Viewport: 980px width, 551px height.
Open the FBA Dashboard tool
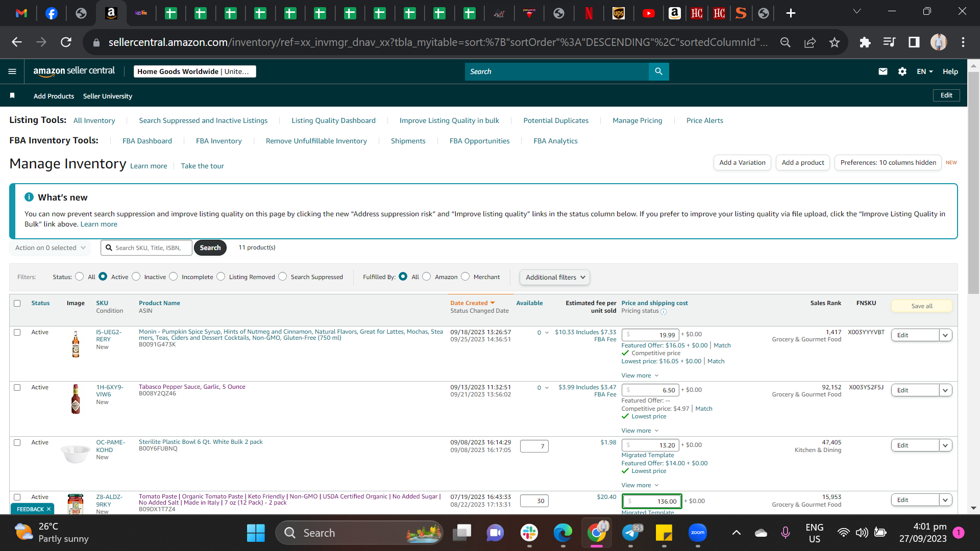pyautogui.click(x=147, y=141)
